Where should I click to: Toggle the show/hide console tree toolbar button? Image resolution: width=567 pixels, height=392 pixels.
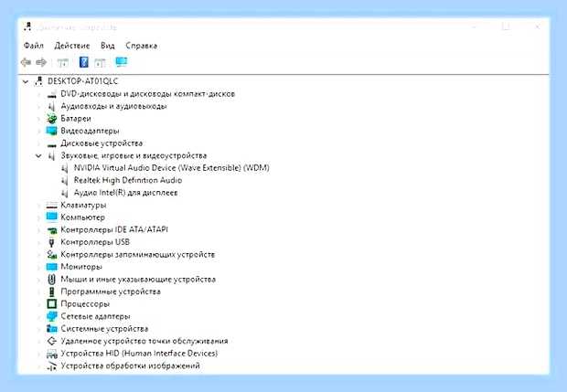point(63,63)
